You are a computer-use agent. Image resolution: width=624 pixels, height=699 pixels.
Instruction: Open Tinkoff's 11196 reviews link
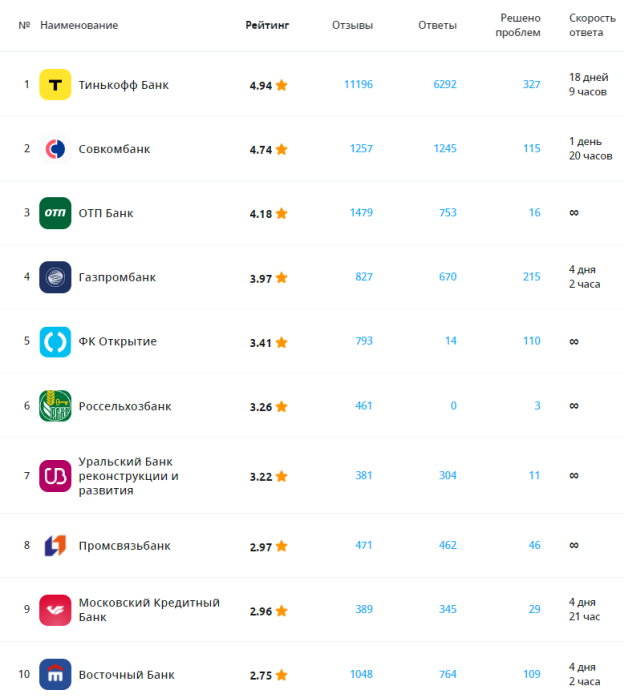(x=358, y=84)
